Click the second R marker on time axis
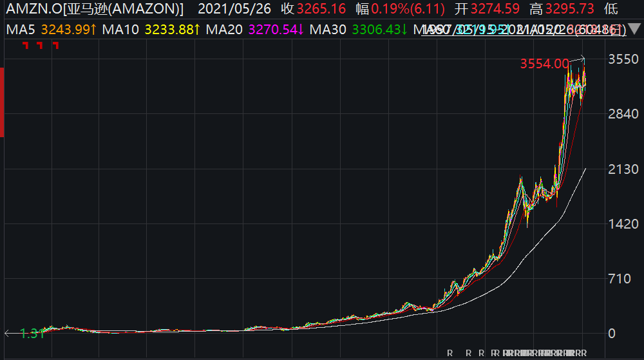 (x=469, y=353)
